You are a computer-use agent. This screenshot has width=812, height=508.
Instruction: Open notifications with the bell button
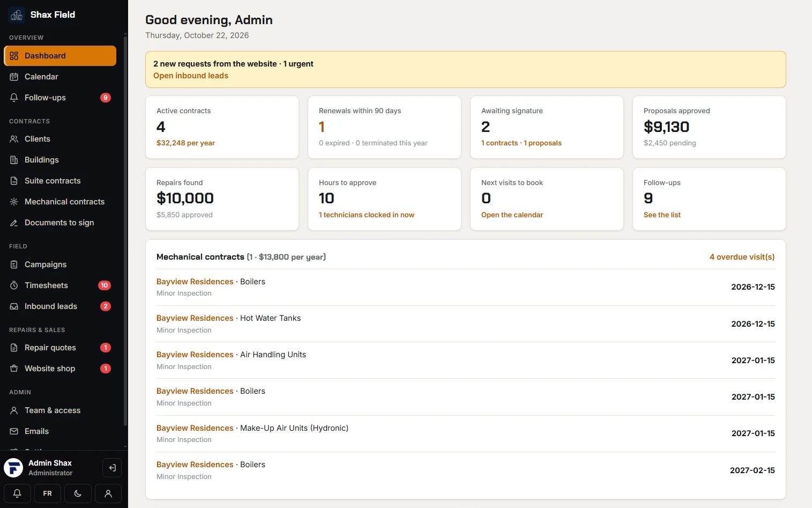point(17,494)
